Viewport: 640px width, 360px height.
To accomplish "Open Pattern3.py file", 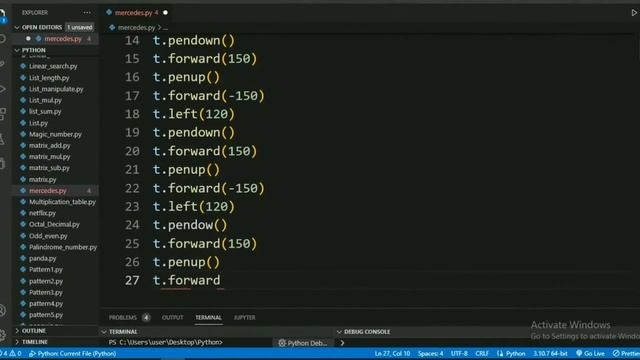I will (x=46, y=293).
